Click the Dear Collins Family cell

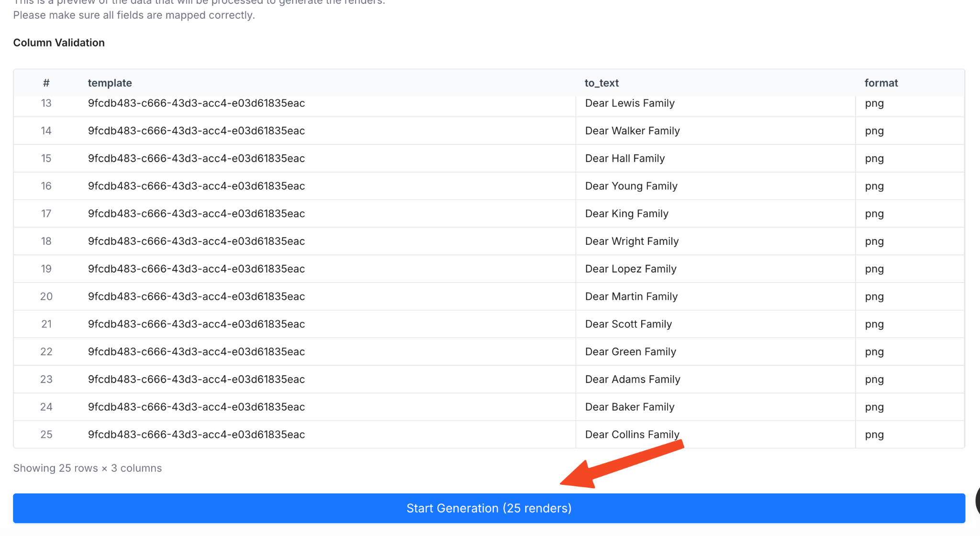(632, 434)
